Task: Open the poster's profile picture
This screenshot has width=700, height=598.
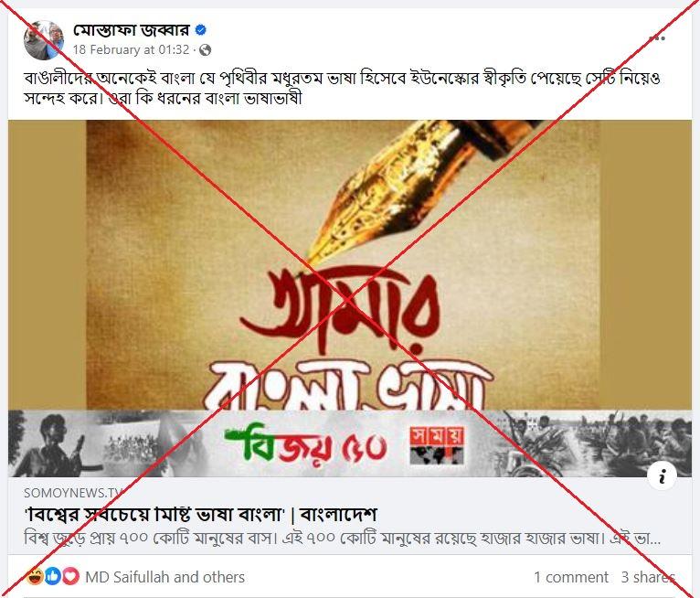Action: (x=44, y=40)
